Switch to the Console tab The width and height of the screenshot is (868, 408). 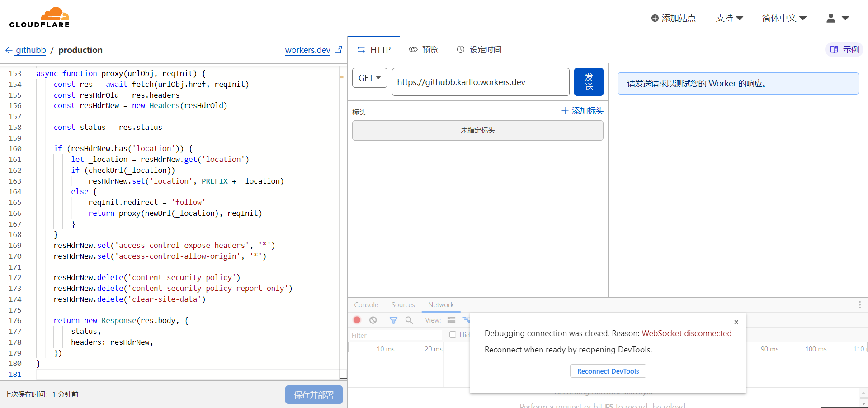point(366,305)
